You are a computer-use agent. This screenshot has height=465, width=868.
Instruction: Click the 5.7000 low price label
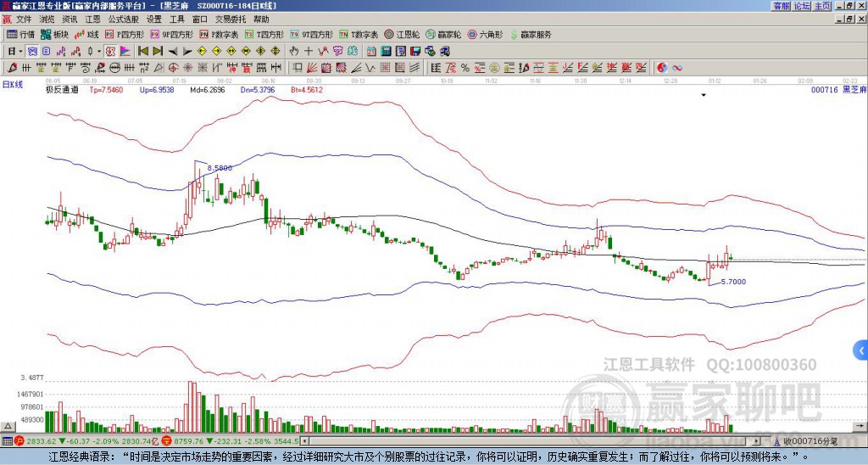733,282
